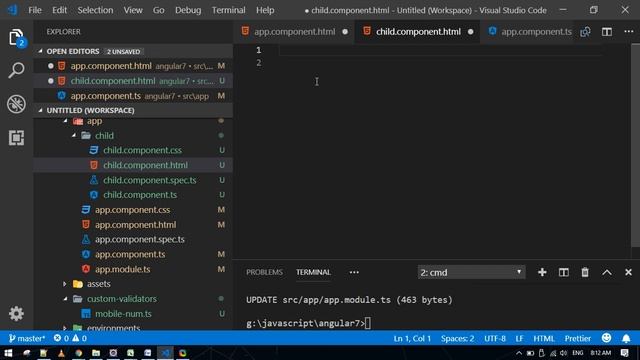
Task: Open the Selection menu
Action: (95, 10)
